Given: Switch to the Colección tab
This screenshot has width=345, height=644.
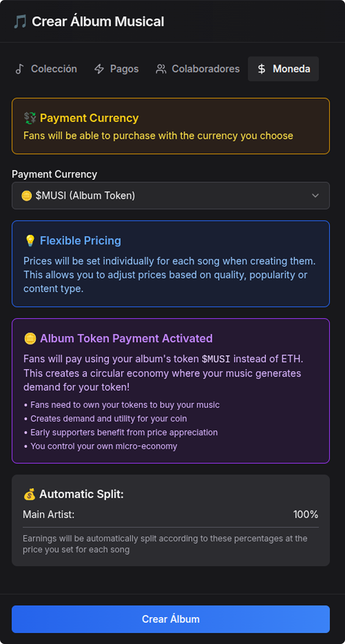Looking at the screenshot, I should point(54,69).
